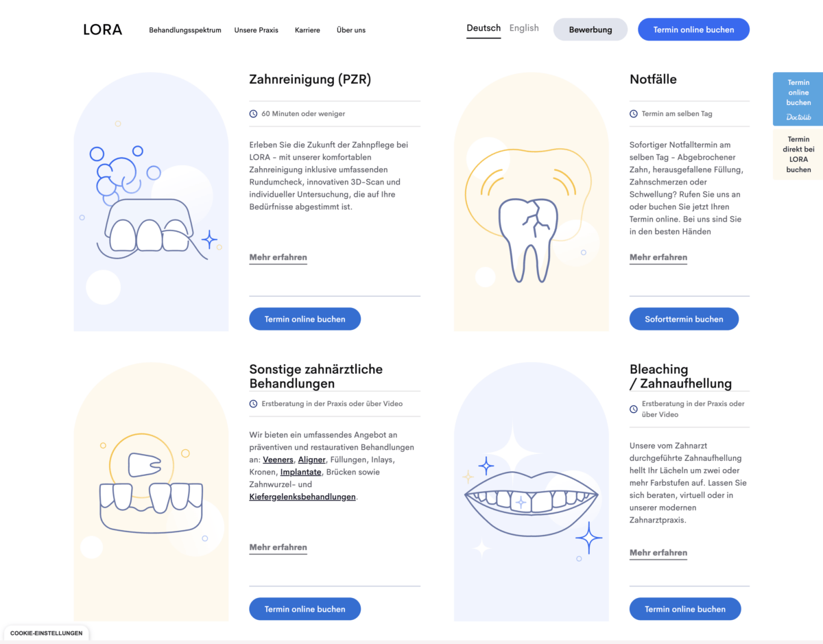Open the Über uns menu item
The height and width of the screenshot is (644, 823).
[x=351, y=30]
